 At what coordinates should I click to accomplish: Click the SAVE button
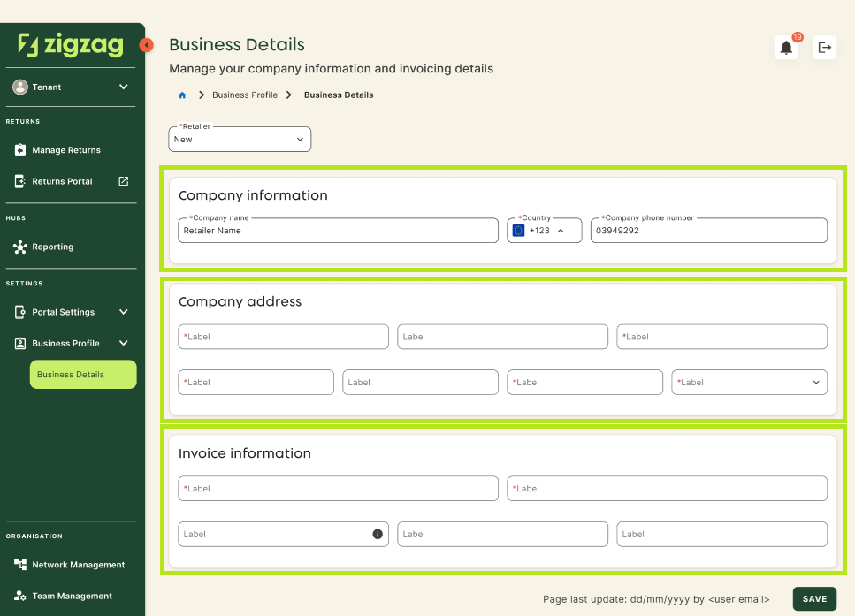(814, 598)
